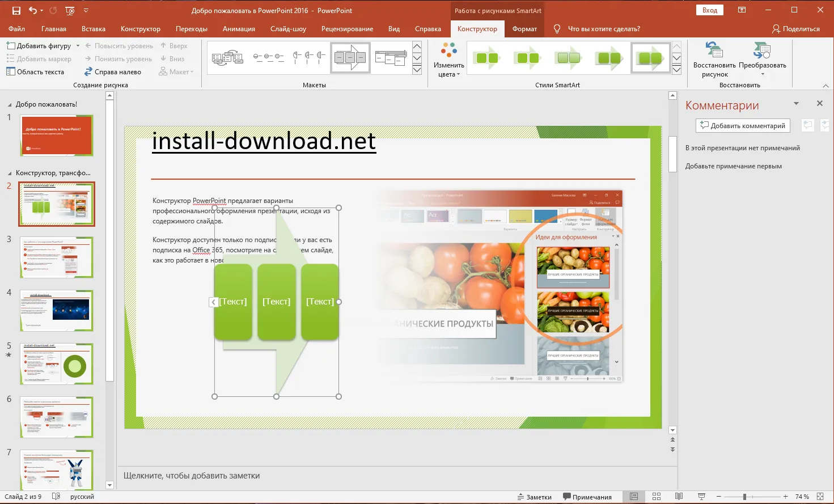Adjust the zoom slider in the status bar
This screenshot has height=504, width=834.
[x=744, y=497]
